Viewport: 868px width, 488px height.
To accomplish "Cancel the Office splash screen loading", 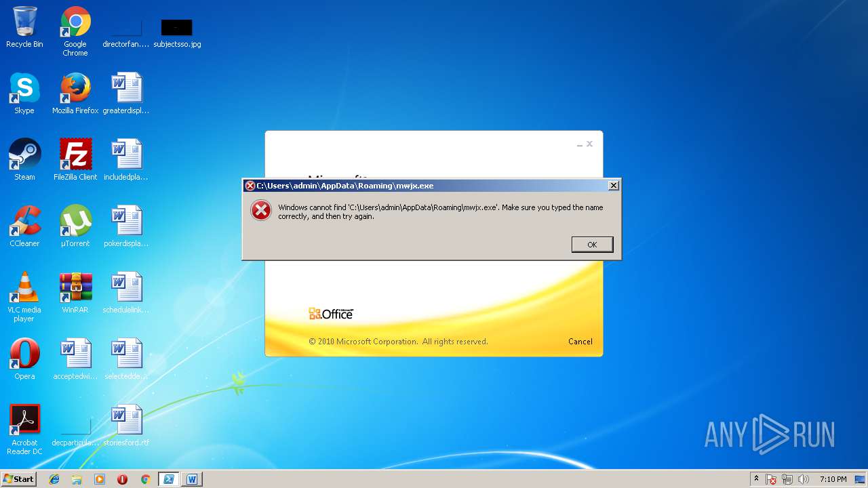I will pos(580,342).
